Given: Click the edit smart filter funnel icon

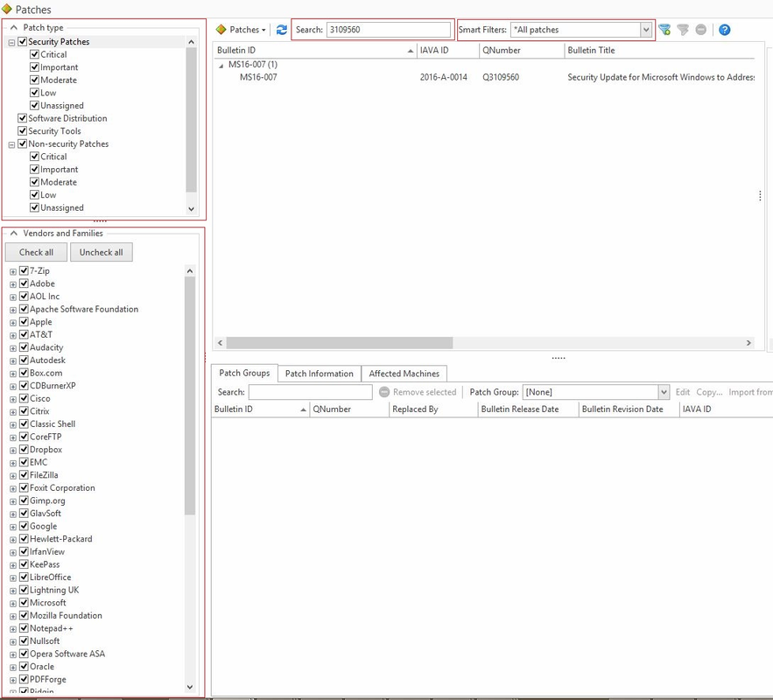Looking at the screenshot, I should [x=684, y=30].
